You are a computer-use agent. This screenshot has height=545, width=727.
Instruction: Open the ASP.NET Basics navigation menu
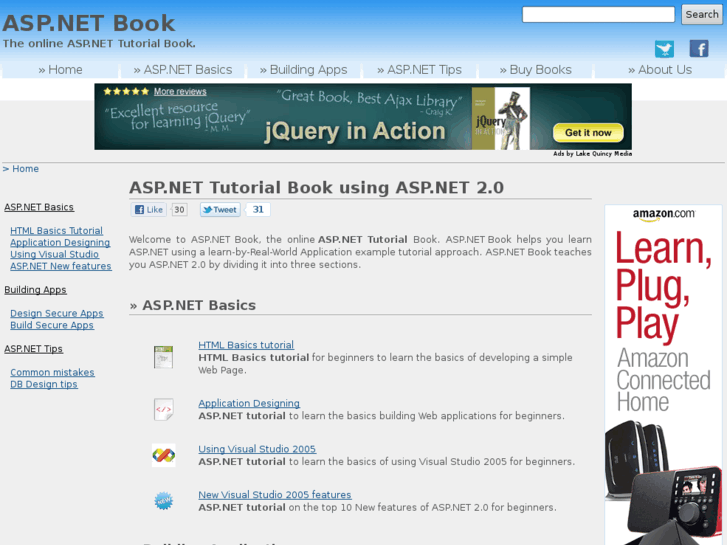tap(183, 70)
